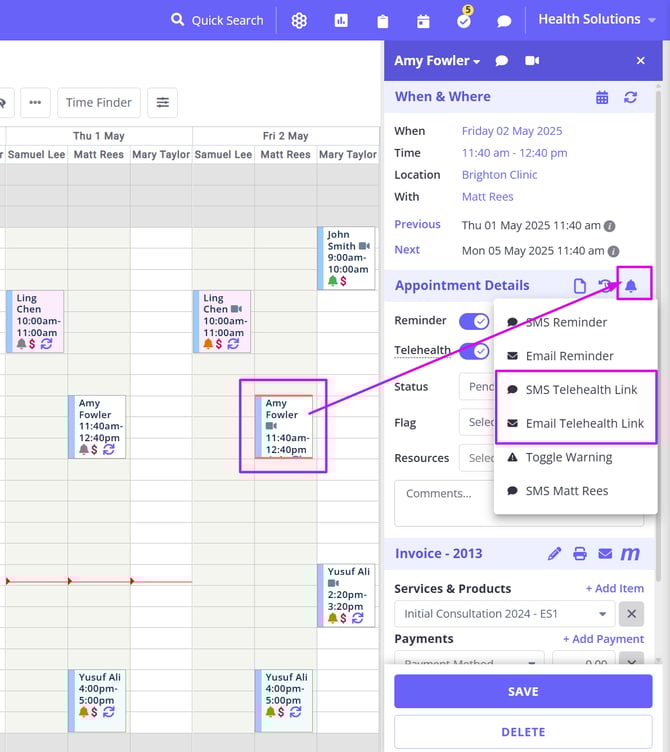Print the invoice using printer icon
This screenshot has width=670, height=752.
(580, 553)
